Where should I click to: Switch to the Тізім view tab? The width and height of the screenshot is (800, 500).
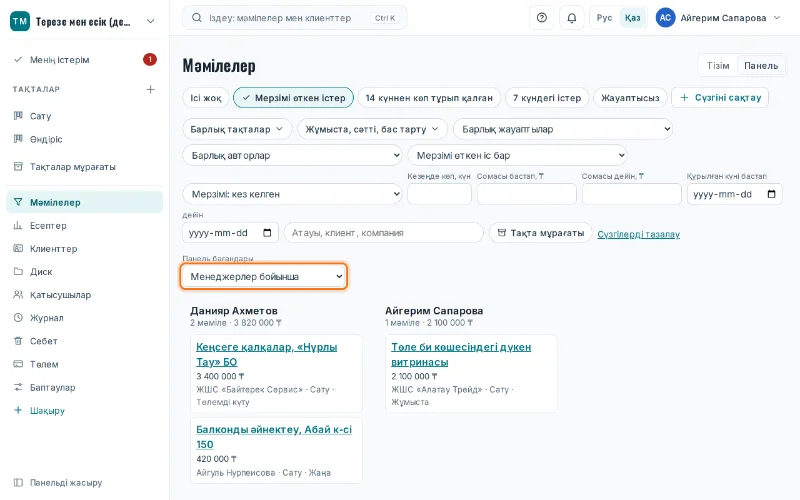(x=718, y=65)
